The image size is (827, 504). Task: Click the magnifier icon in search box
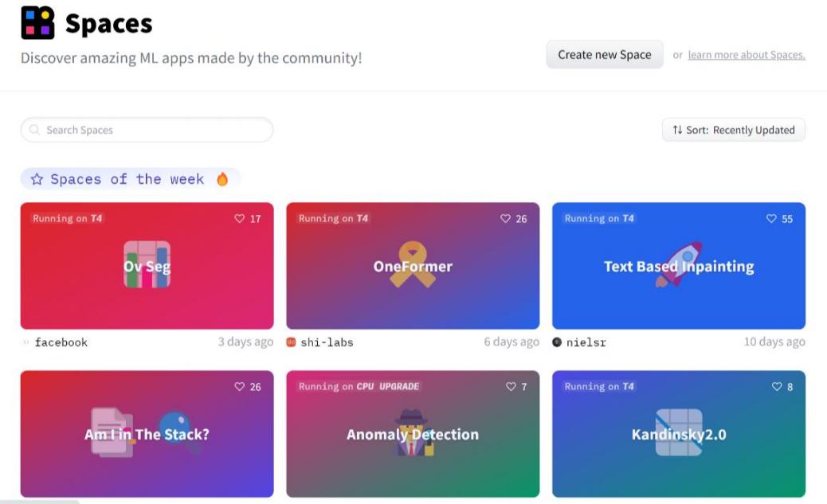[x=34, y=130]
